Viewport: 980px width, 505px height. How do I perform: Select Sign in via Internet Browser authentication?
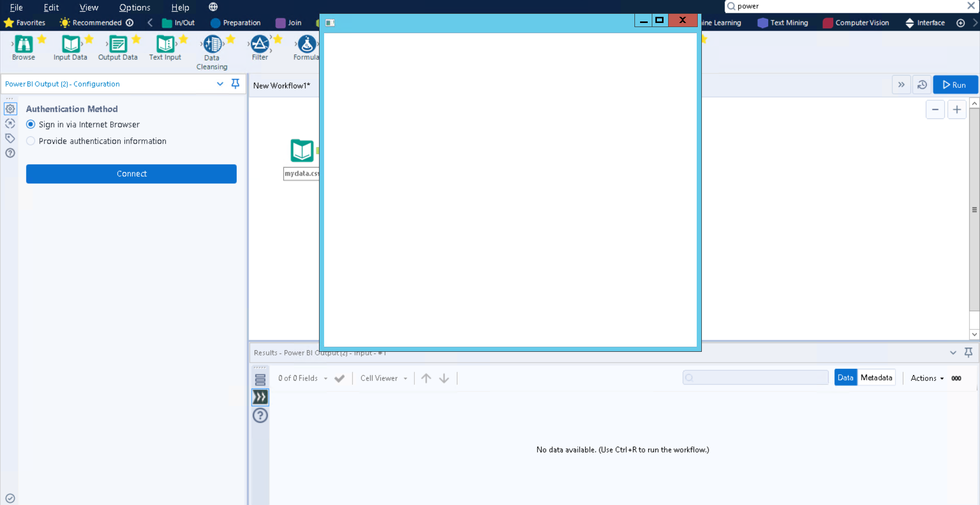(x=31, y=125)
